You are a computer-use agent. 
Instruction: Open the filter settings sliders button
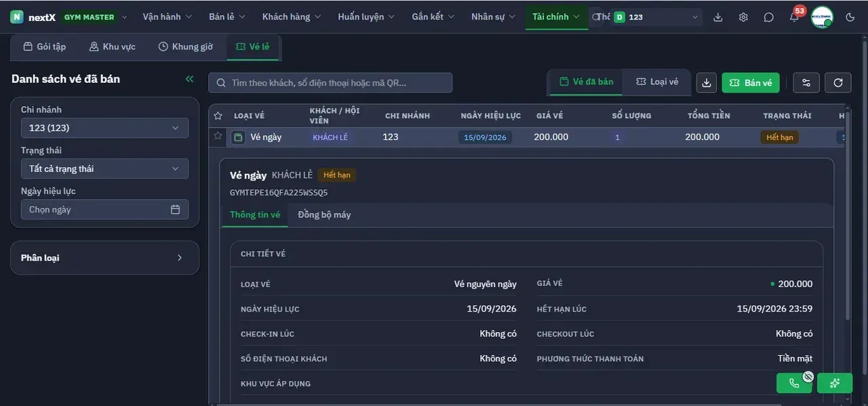(x=806, y=83)
